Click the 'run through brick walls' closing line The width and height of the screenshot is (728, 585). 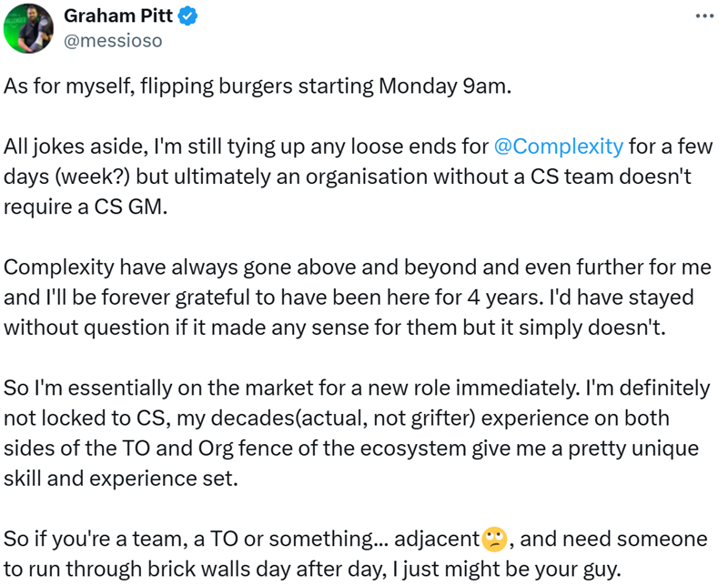click(x=312, y=570)
